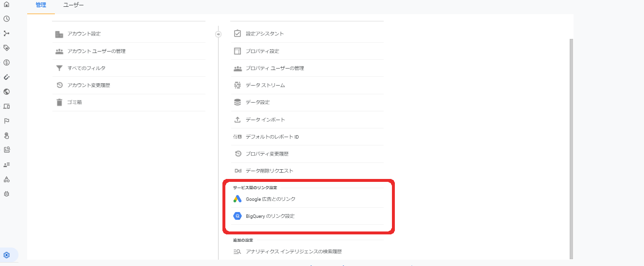This screenshot has width=644, height=266.
Task: Click the small arrow circle between the columns
Action: click(x=218, y=34)
